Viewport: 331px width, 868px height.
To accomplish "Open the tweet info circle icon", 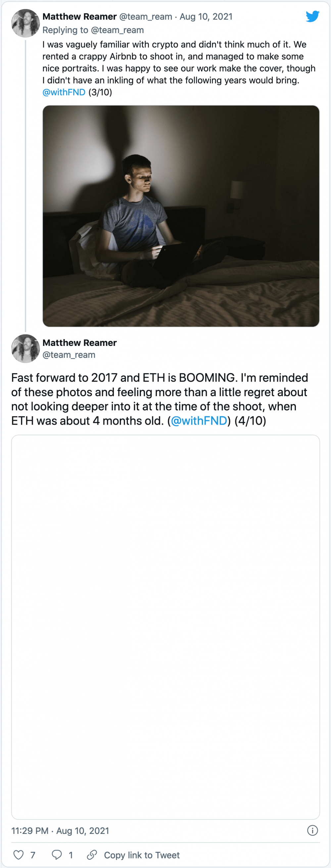I will coord(312,830).
